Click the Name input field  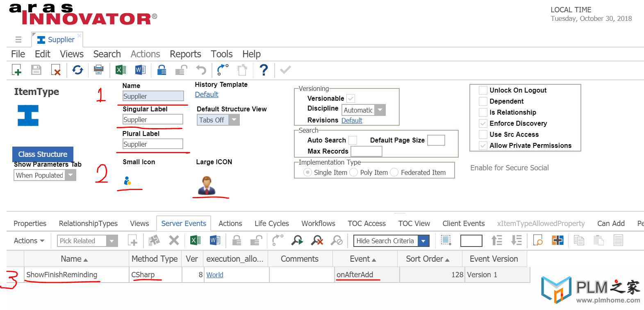click(x=153, y=96)
